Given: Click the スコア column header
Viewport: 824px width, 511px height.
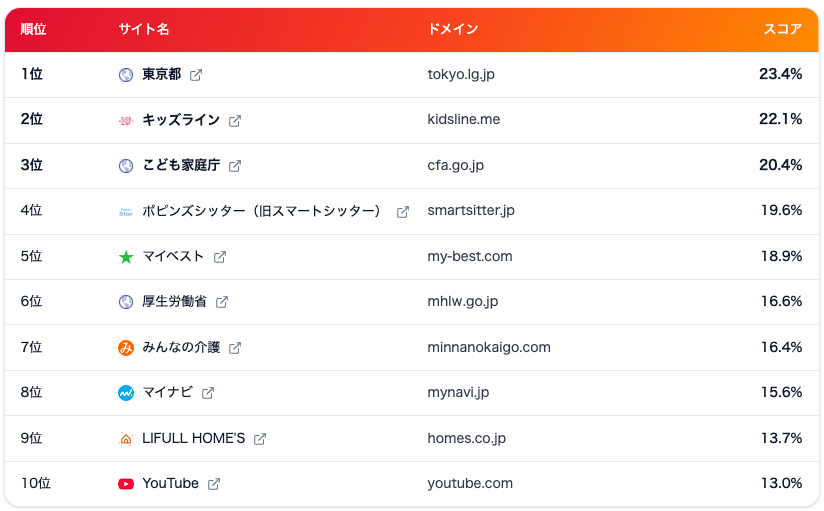Looking at the screenshot, I should coord(782,29).
